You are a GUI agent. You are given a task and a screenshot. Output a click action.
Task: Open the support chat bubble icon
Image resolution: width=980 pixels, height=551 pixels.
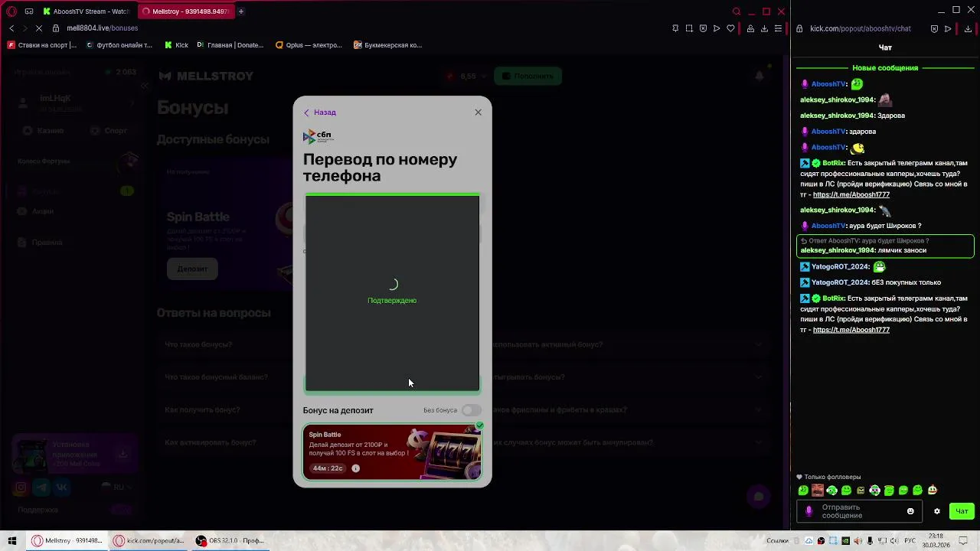[759, 497]
